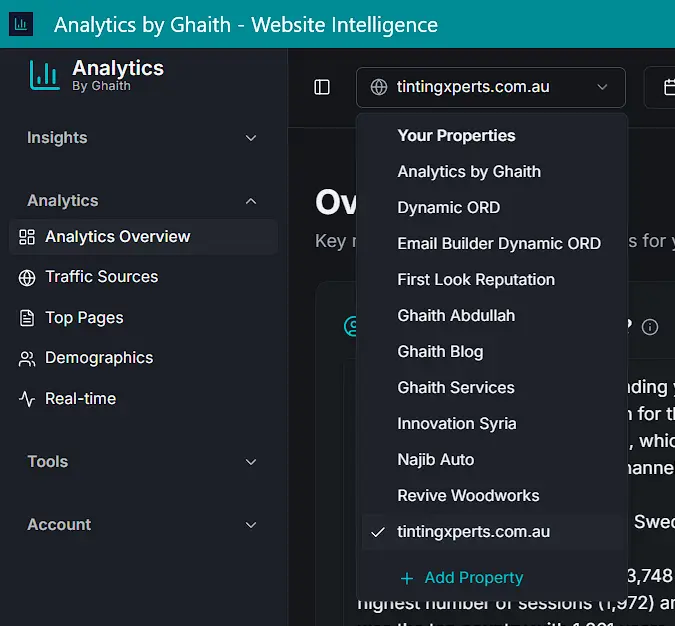This screenshot has width=675, height=626.
Task: Click the Analytics Overview dashboard icon
Action: tap(27, 237)
